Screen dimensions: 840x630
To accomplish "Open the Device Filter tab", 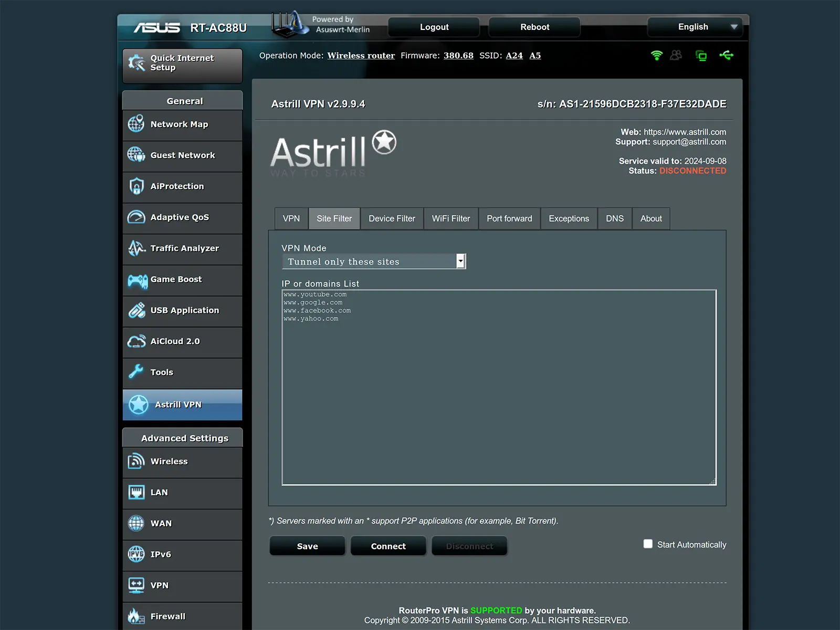I will point(392,218).
